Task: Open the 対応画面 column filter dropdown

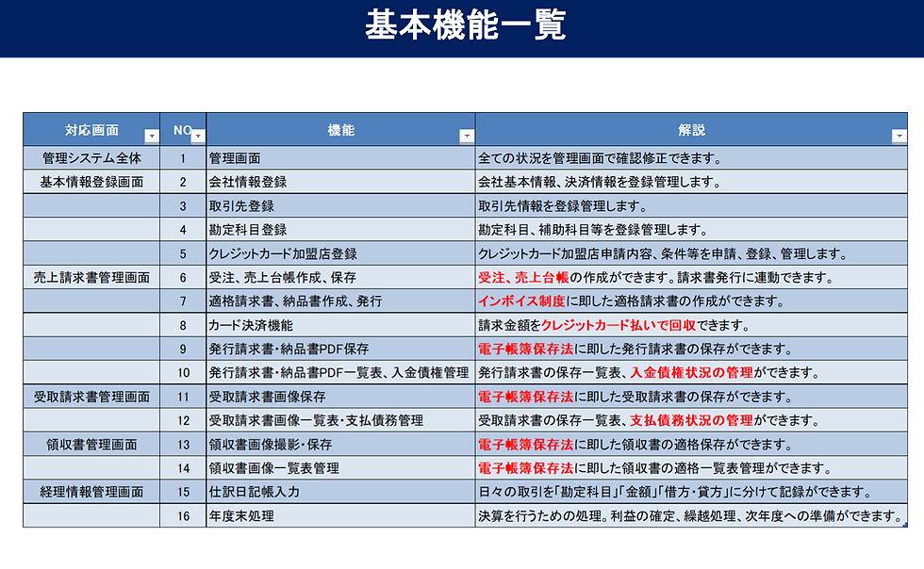Action: tap(151, 135)
